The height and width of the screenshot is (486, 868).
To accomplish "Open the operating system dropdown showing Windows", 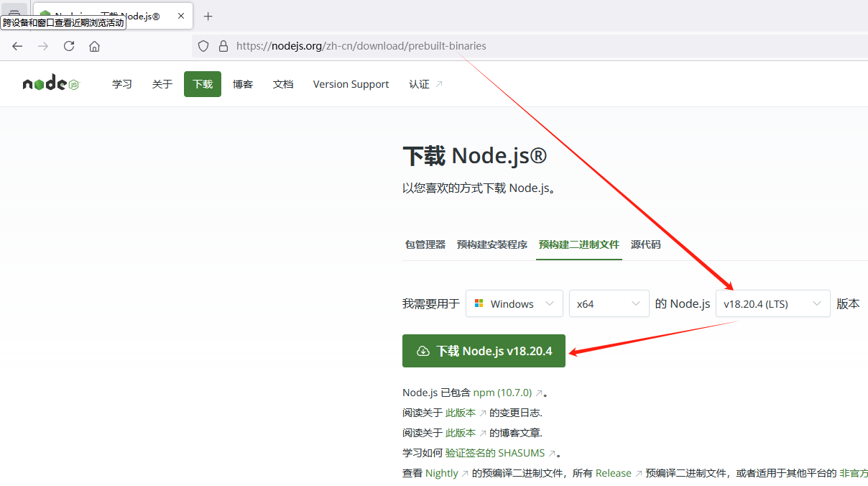I will click(514, 303).
